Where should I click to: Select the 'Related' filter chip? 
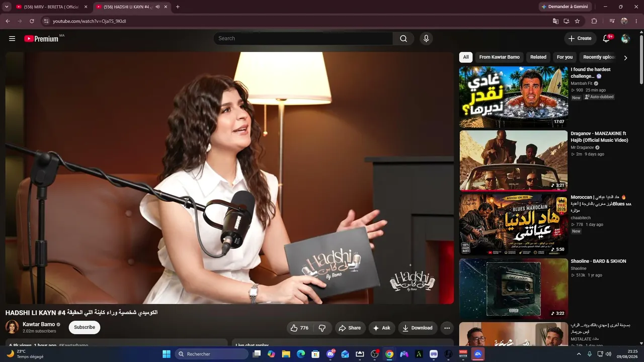(x=538, y=57)
